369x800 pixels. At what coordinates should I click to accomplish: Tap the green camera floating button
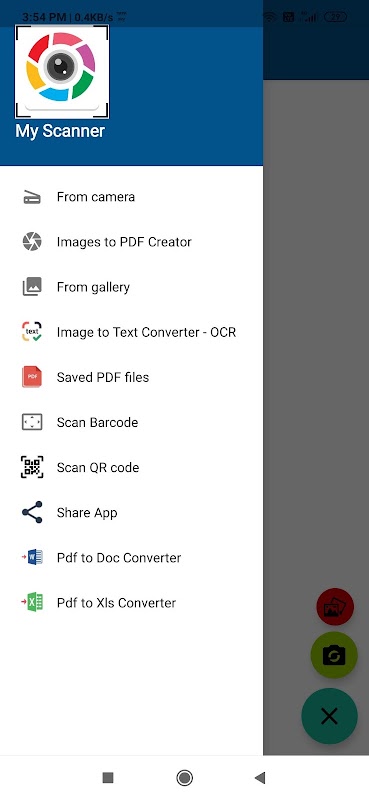click(x=334, y=655)
